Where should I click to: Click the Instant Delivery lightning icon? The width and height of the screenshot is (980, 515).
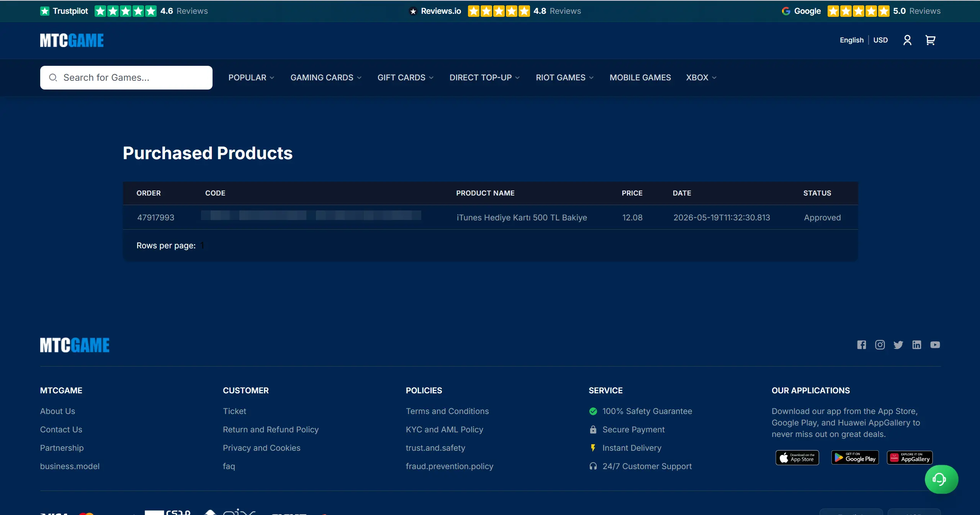tap(593, 448)
